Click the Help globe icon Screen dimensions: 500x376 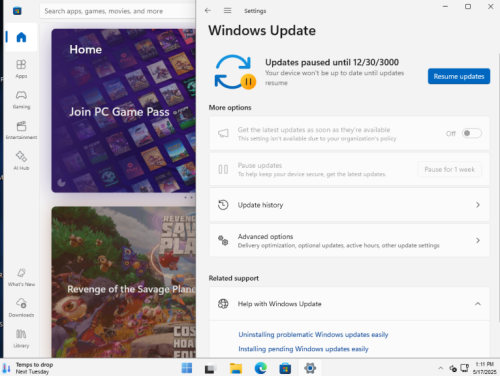click(x=223, y=304)
